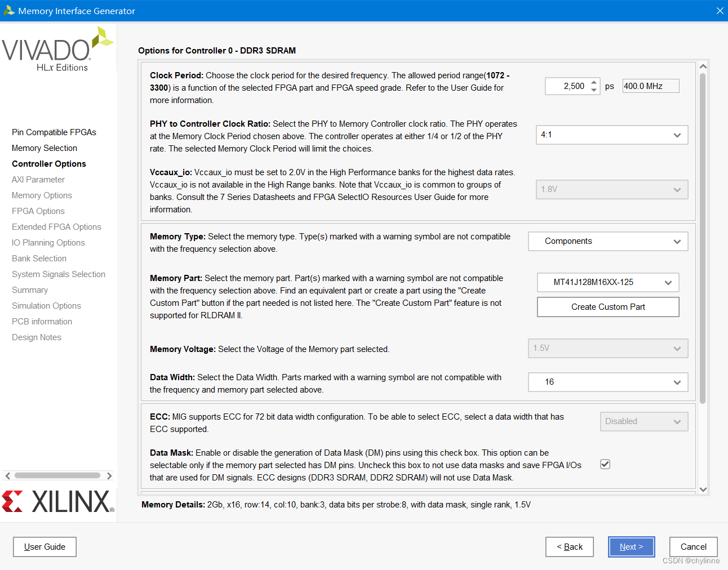The image size is (728, 570).
Task: Select PCB information step
Action: click(42, 322)
